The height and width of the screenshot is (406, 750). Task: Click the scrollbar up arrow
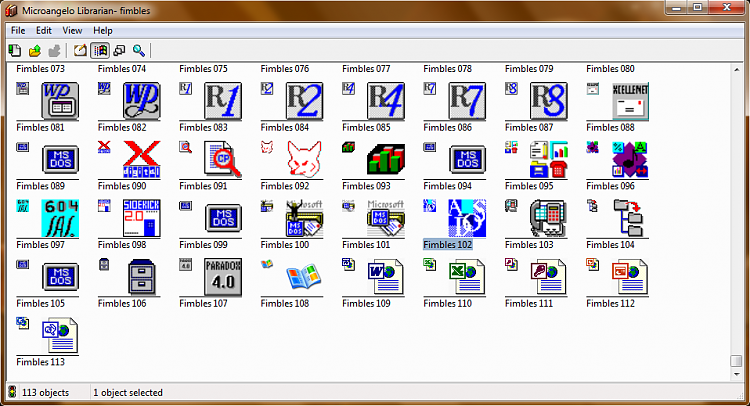(x=736, y=70)
